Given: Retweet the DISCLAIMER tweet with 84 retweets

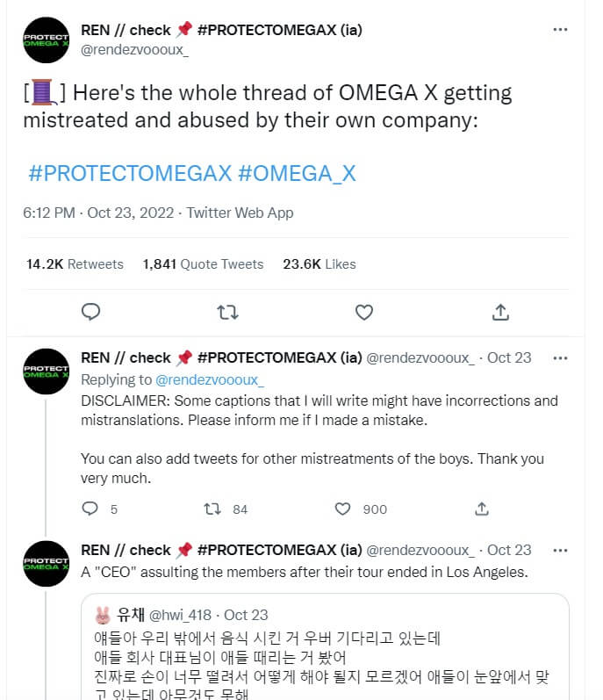Looking at the screenshot, I should pyautogui.click(x=212, y=509).
